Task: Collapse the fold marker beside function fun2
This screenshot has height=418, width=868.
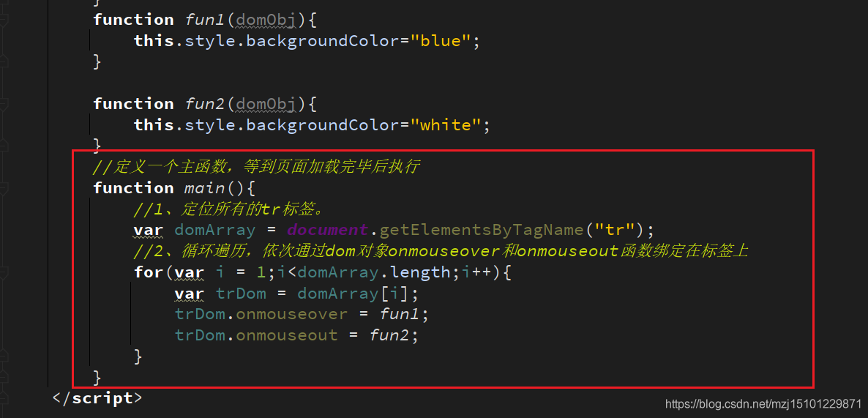Action: click(3, 104)
